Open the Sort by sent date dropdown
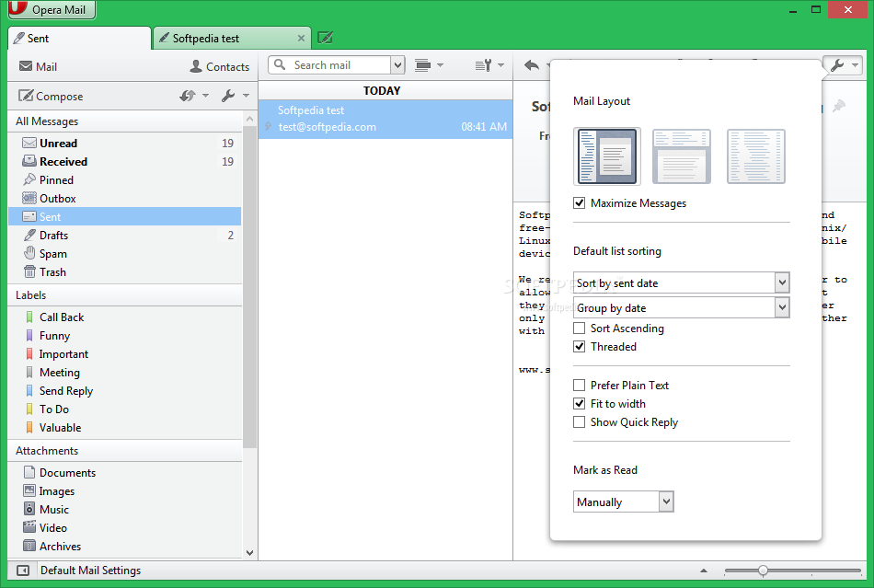Image resolution: width=874 pixels, height=588 pixels. point(681,282)
